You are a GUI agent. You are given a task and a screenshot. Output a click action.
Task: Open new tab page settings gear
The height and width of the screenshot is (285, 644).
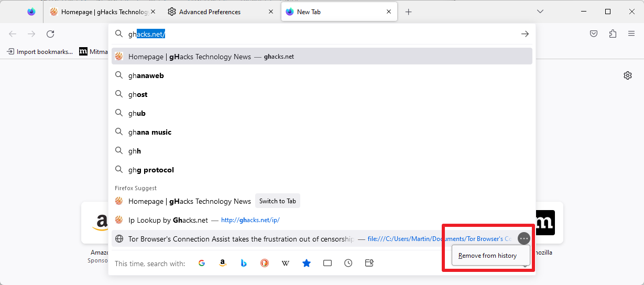pyautogui.click(x=628, y=75)
